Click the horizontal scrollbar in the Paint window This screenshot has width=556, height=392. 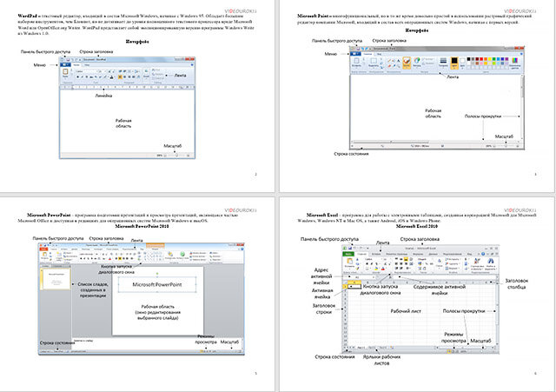click(435, 142)
